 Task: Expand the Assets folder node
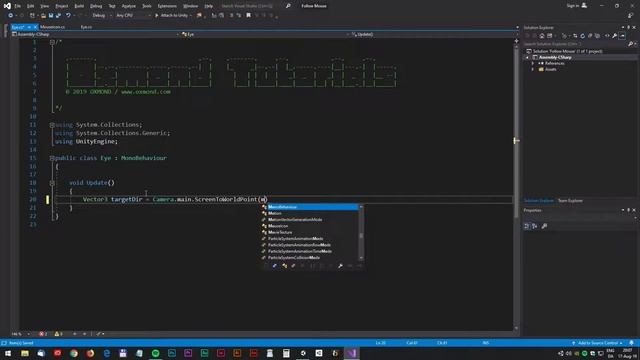[533, 69]
